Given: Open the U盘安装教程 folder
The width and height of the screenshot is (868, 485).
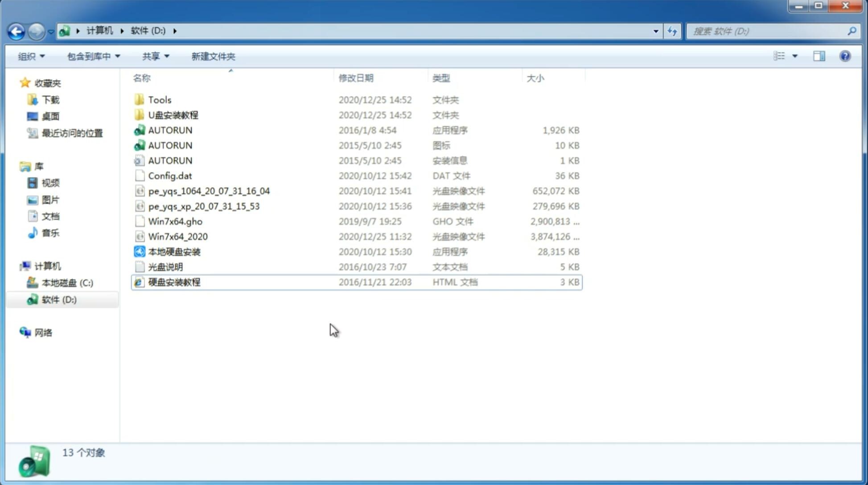Looking at the screenshot, I should coord(173,115).
